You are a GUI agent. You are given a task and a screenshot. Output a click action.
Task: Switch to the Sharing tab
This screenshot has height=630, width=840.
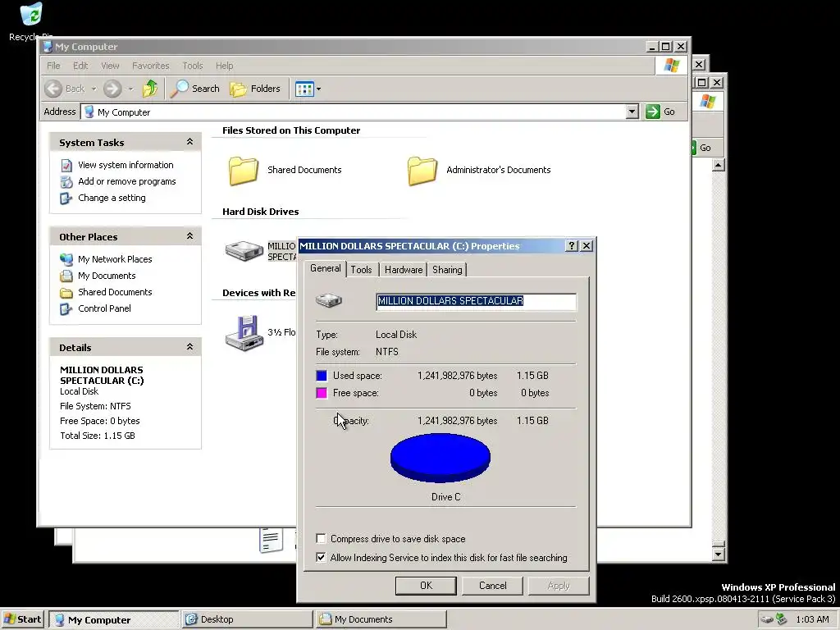[447, 269]
